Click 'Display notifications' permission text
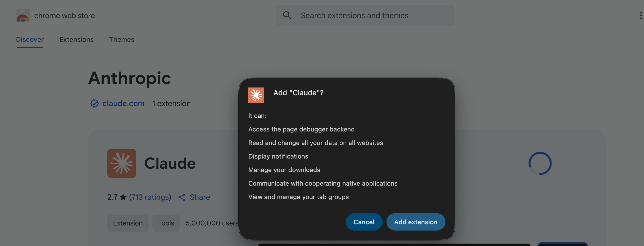Viewport: 644px width, 246px height. coord(278,157)
